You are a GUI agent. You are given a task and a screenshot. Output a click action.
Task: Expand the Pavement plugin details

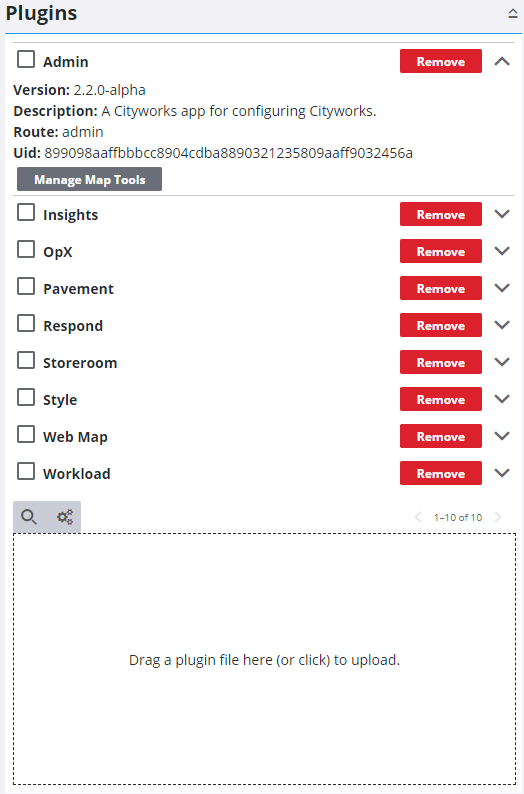pyautogui.click(x=502, y=288)
